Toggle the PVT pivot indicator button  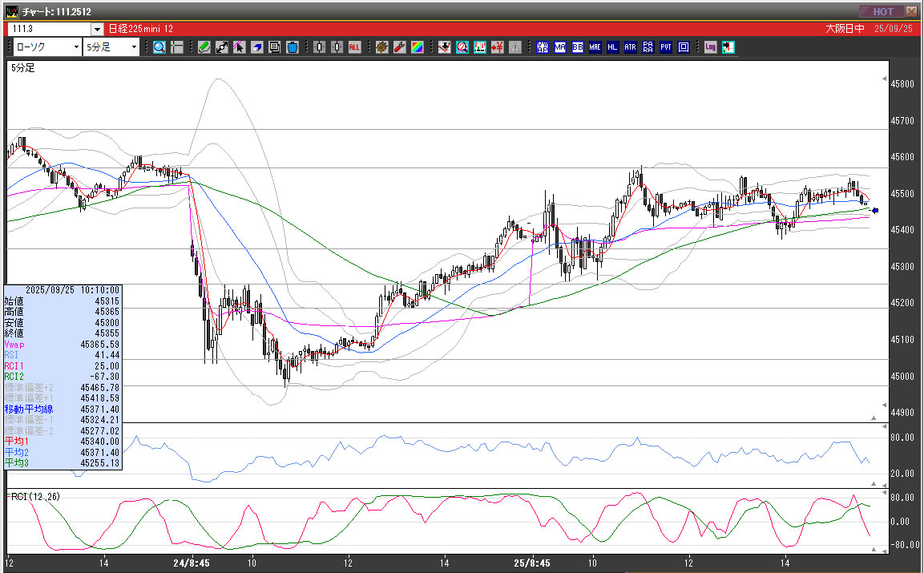[x=665, y=47]
